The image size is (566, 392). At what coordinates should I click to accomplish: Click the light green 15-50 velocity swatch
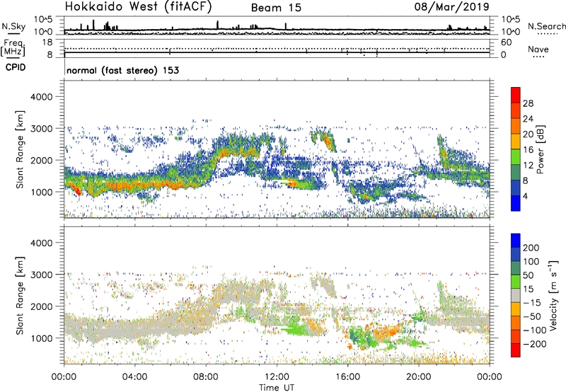[x=516, y=282]
